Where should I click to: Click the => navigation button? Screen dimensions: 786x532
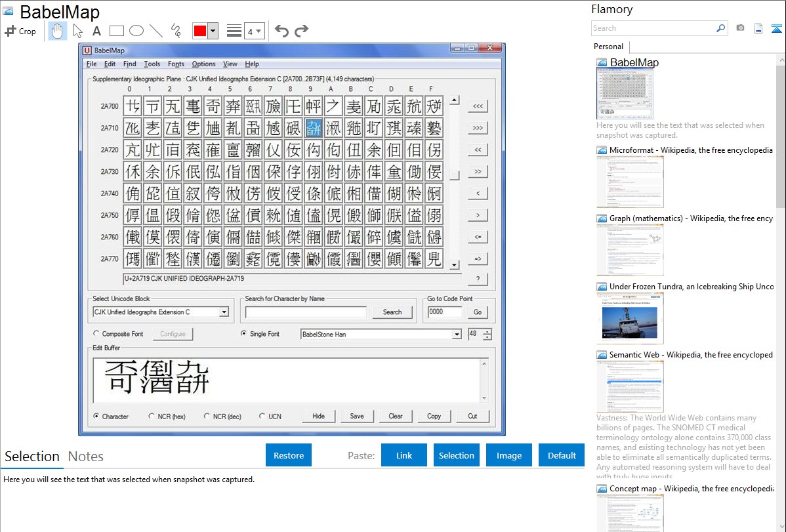click(x=478, y=258)
